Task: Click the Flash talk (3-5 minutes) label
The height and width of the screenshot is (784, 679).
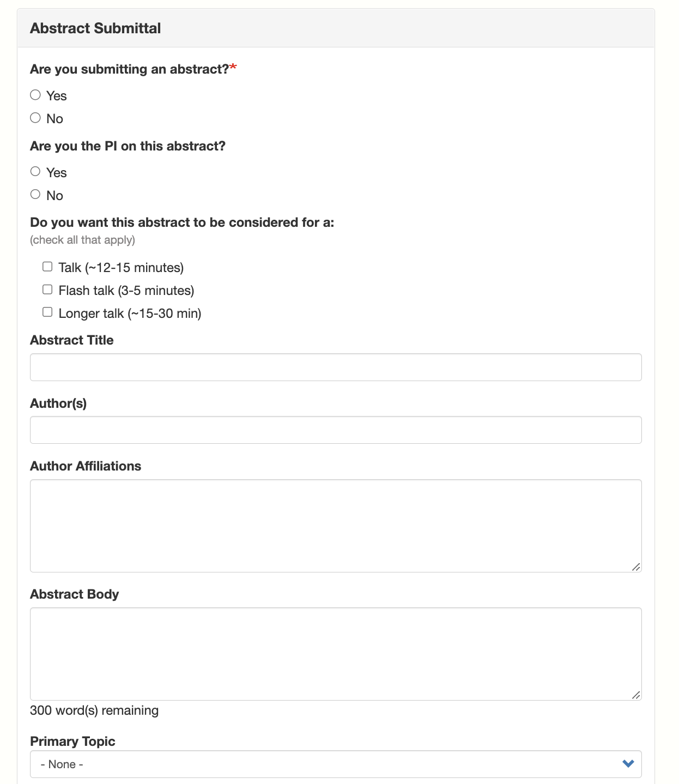Action: click(126, 291)
